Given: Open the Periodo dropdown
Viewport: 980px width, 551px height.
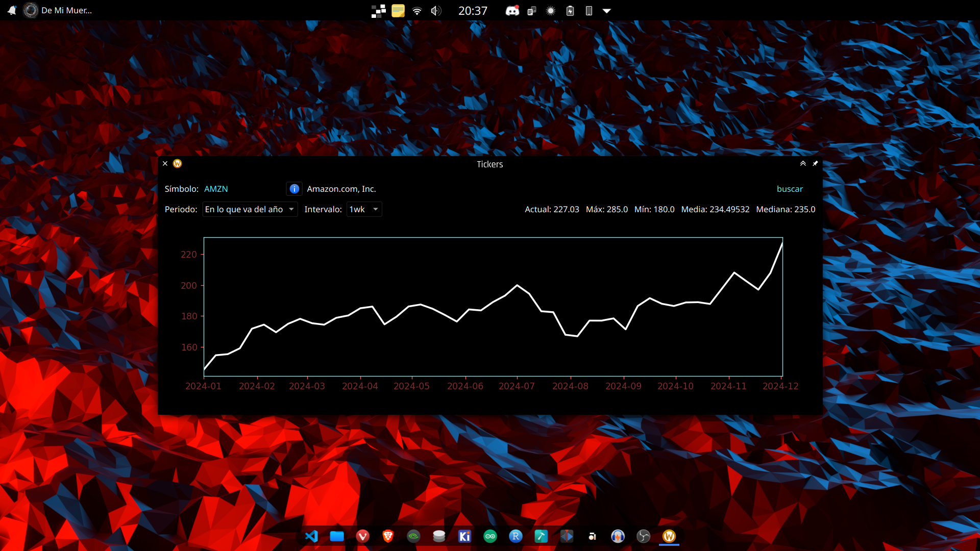Looking at the screenshot, I should pyautogui.click(x=250, y=209).
